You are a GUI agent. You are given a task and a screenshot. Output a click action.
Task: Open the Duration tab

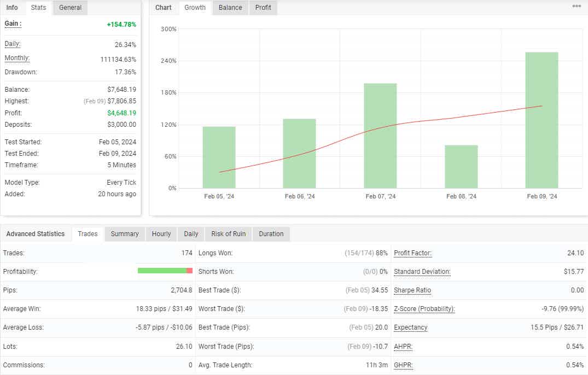(x=271, y=234)
